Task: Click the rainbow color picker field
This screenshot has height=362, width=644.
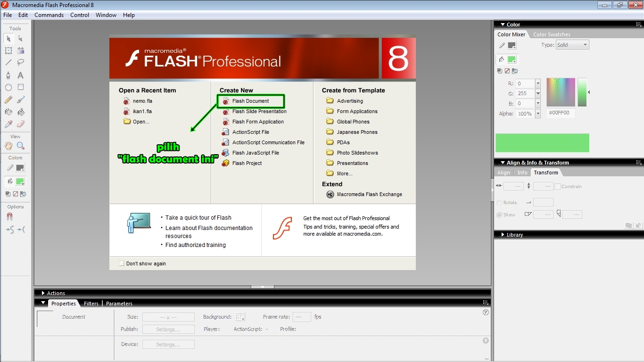Action: click(561, 92)
